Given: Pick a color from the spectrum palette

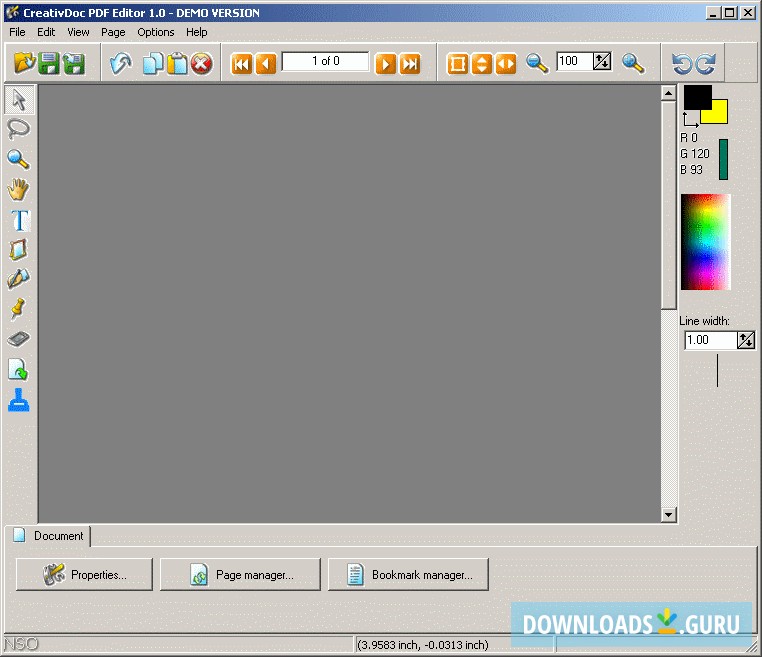Looking at the screenshot, I should [x=706, y=242].
